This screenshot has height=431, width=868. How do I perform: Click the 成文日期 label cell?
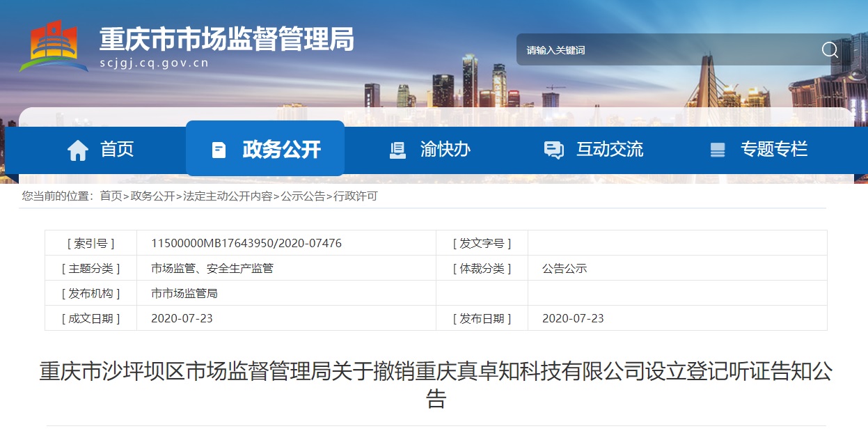[x=91, y=318]
